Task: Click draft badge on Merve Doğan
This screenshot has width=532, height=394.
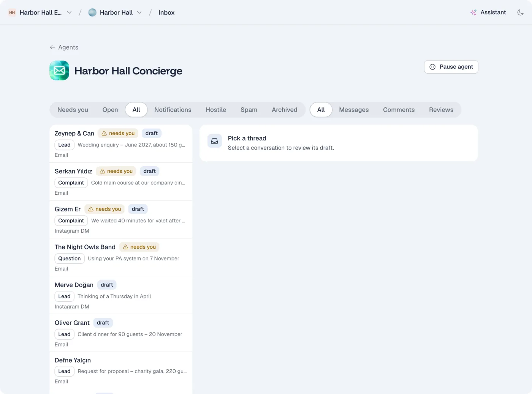Action: pyautogui.click(x=107, y=285)
